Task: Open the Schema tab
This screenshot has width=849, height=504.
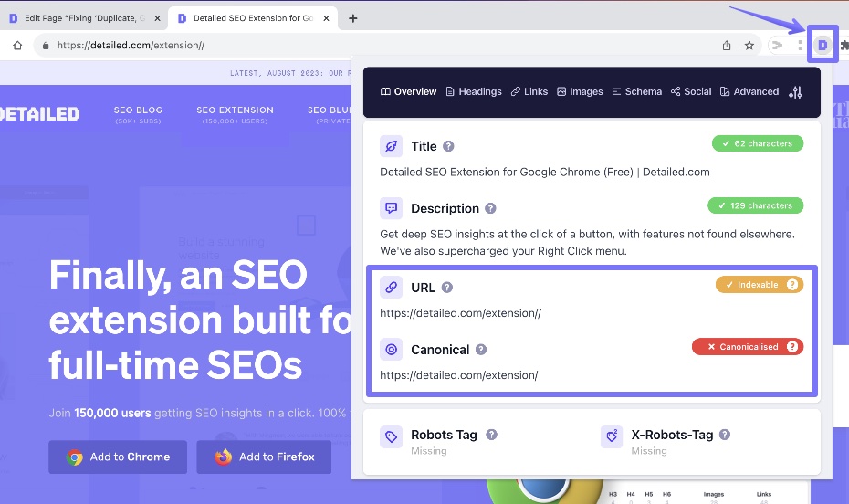Action: [x=637, y=91]
